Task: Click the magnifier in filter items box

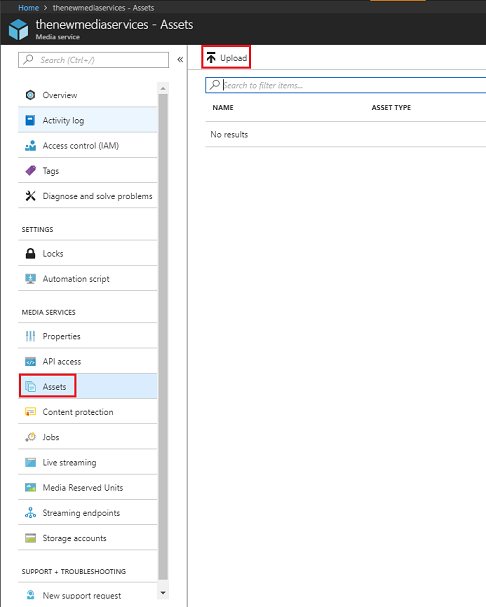Action: 215,85
